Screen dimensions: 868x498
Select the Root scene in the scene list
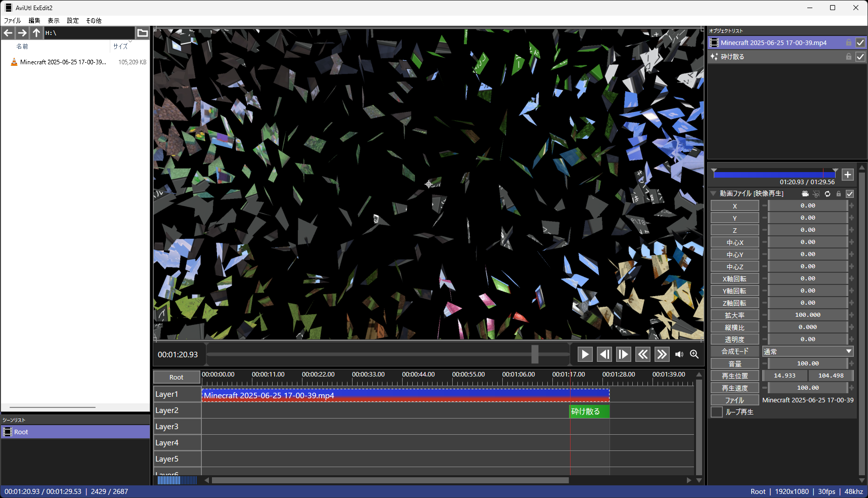tap(75, 432)
